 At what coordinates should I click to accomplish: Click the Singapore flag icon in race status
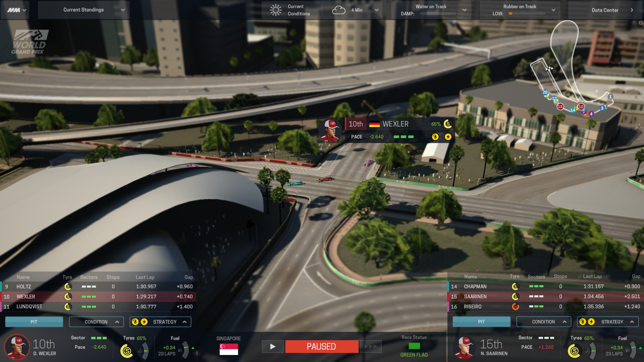(x=228, y=349)
